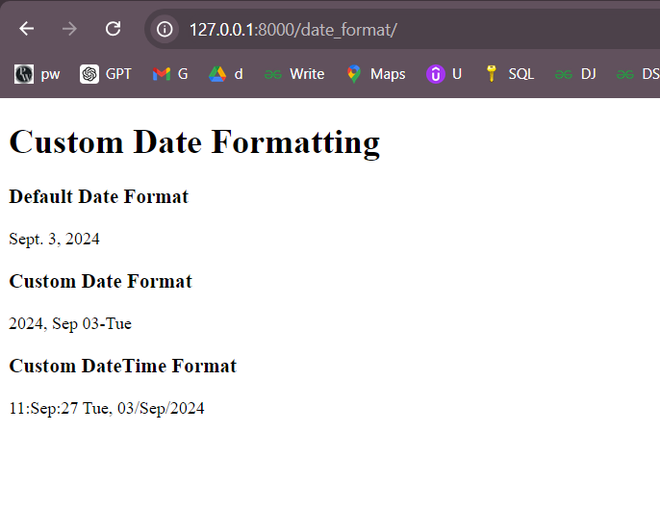Click the Custom Date Formatting heading
The width and height of the screenshot is (660, 508).
click(x=194, y=142)
